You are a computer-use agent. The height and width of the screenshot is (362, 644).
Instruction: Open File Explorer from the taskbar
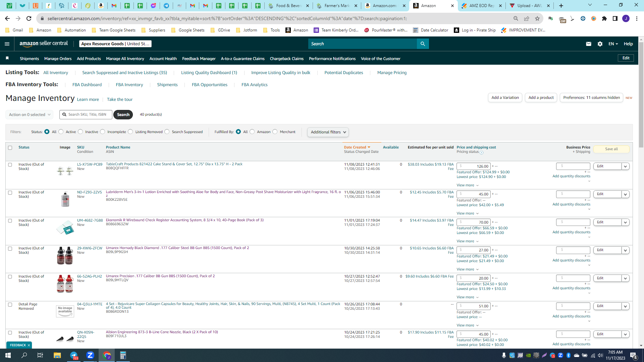click(57, 355)
